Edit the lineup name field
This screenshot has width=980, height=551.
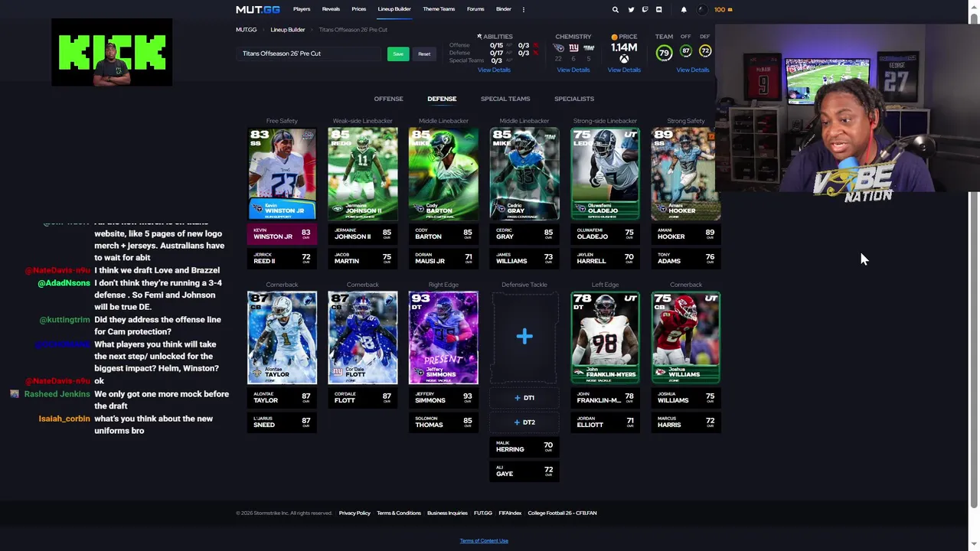point(309,54)
